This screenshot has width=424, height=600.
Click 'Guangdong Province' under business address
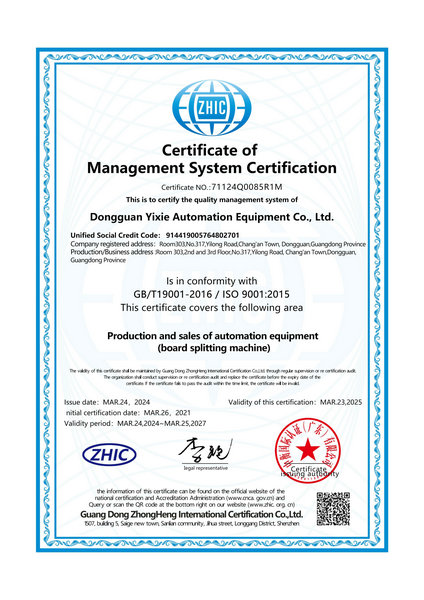[98, 260]
